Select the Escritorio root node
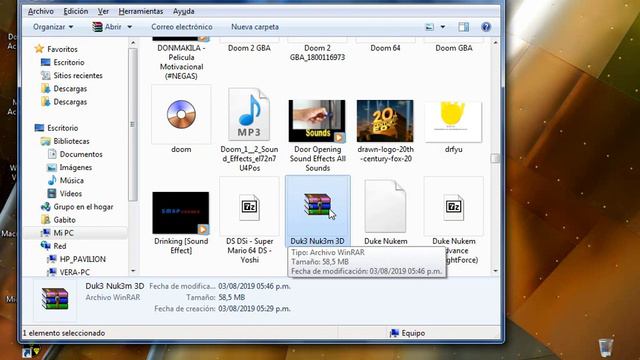Viewport: 640px width, 360px height. coord(56,128)
